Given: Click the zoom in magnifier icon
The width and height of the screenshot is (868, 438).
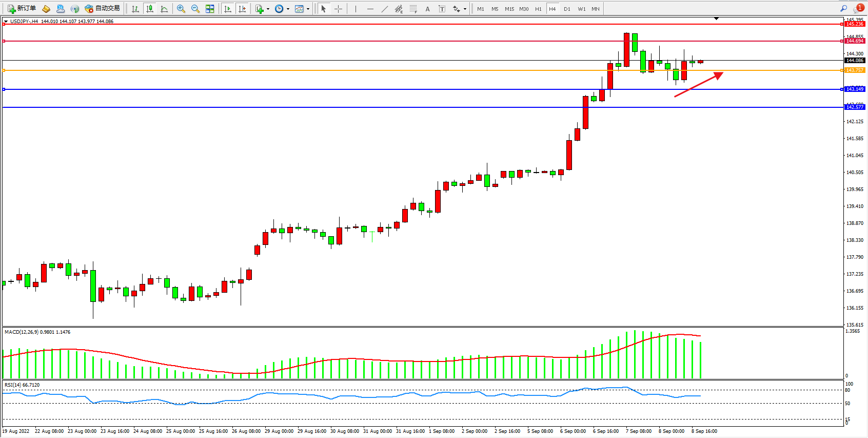Looking at the screenshot, I should (181, 9).
